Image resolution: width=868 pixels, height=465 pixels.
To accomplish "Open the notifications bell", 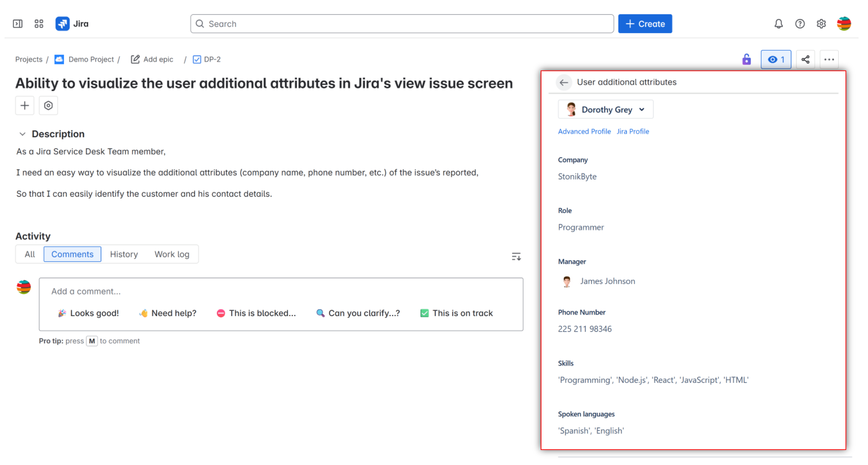I will 778,24.
